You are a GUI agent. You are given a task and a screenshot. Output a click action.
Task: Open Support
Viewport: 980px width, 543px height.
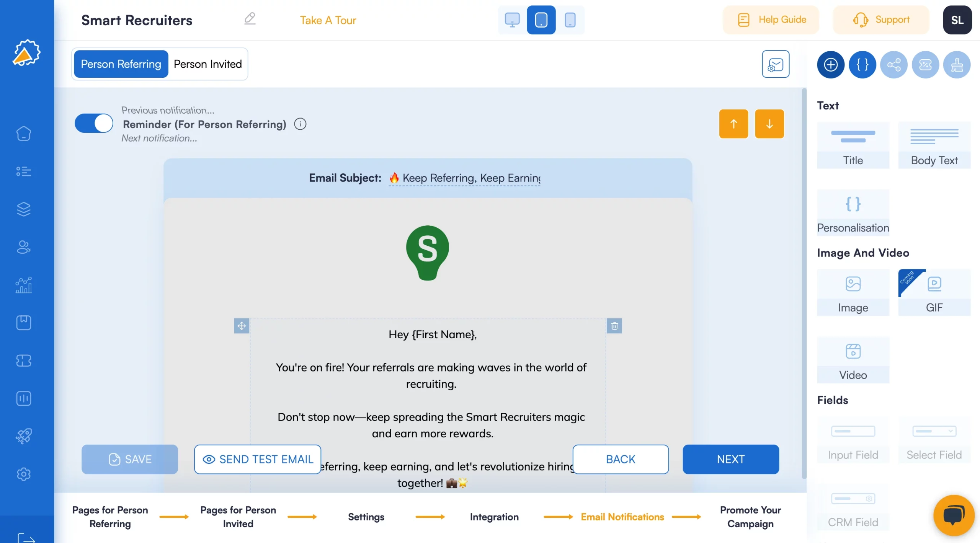[x=881, y=20]
